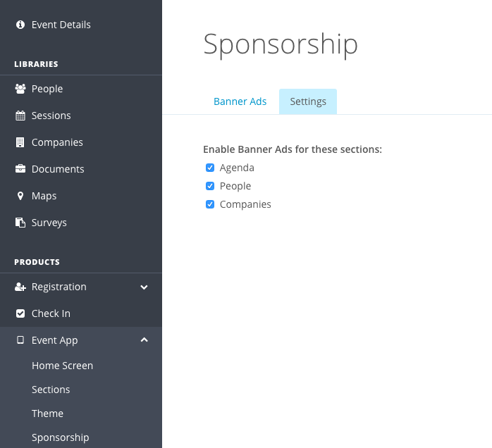This screenshot has height=448, width=492.
Task: Click the Companies building icon
Action: click(x=20, y=142)
